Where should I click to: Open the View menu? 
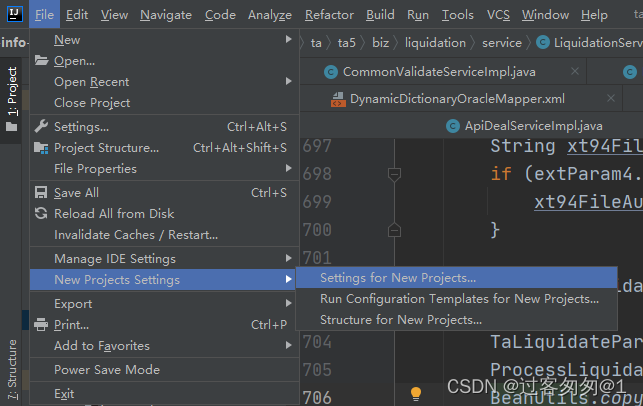point(114,15)
